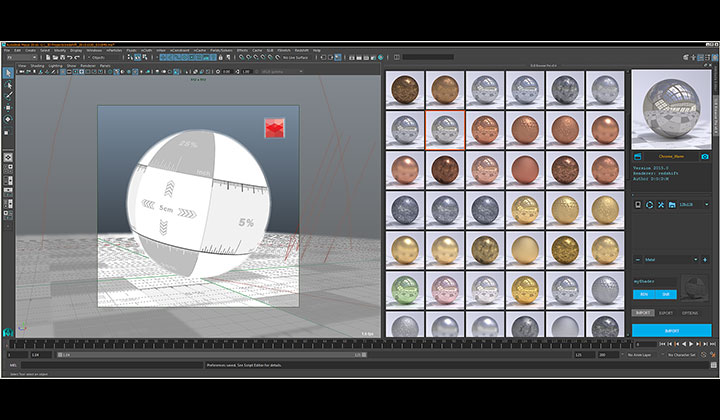Open animation preferences icon at timeline end
The height and width of the screenshot is (420, 720).
coord(713,355)
